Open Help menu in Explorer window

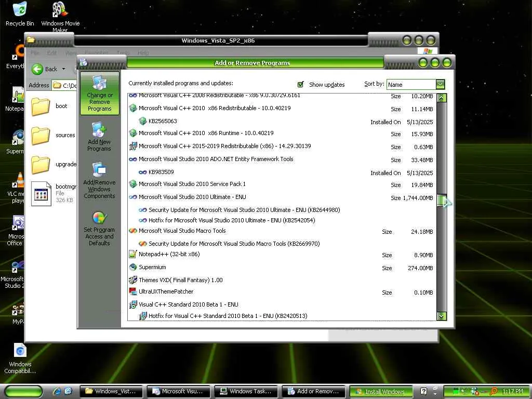click(x=143, y=53)
